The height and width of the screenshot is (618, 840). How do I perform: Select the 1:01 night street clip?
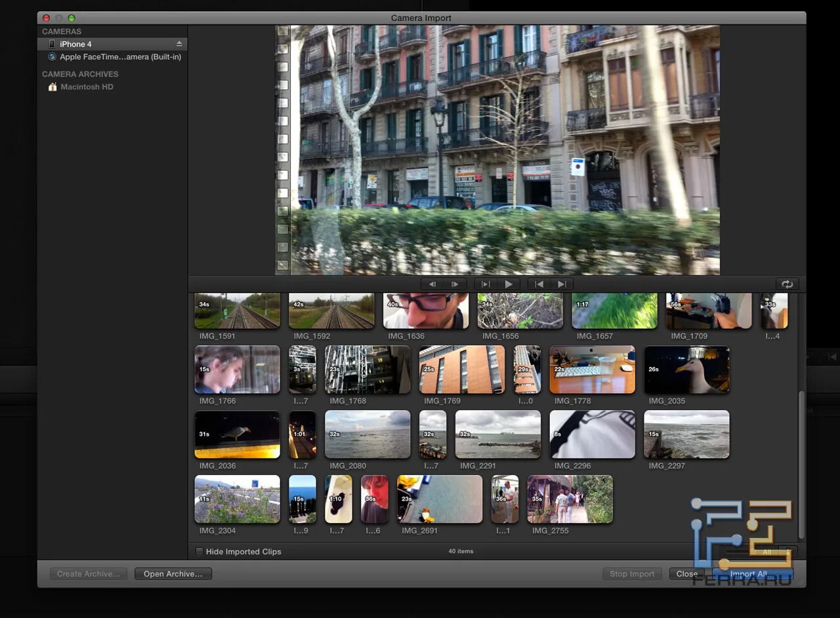tap(303, 435)
